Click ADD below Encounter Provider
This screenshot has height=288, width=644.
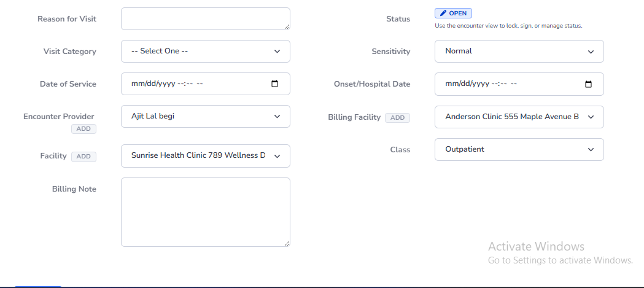[x=83, y=129]
